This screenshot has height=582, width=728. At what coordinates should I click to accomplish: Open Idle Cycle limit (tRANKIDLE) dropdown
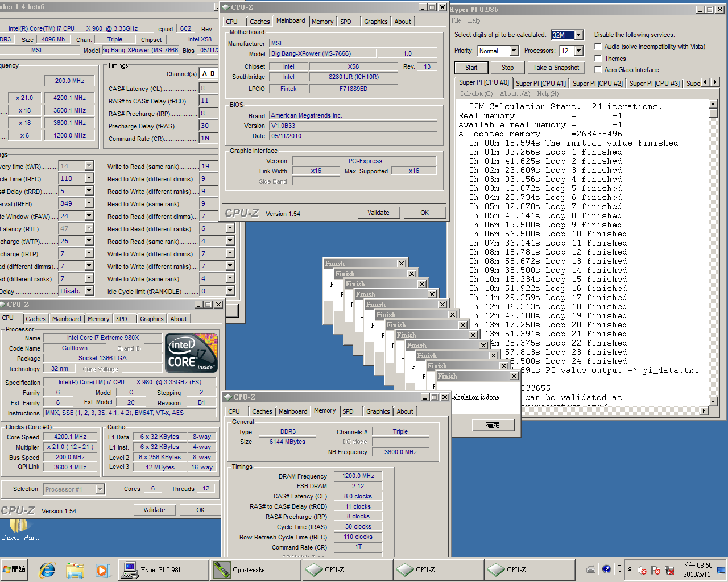point(230,291)
